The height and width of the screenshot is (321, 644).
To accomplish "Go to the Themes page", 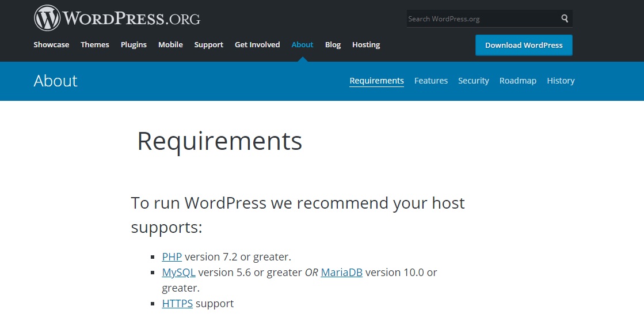I will tap(95, 45).
